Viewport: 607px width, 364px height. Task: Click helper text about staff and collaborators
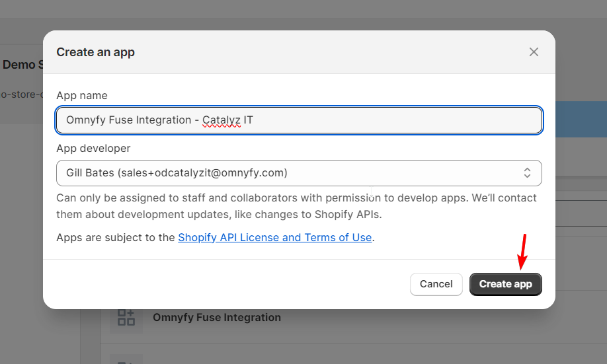coord(296,206)
